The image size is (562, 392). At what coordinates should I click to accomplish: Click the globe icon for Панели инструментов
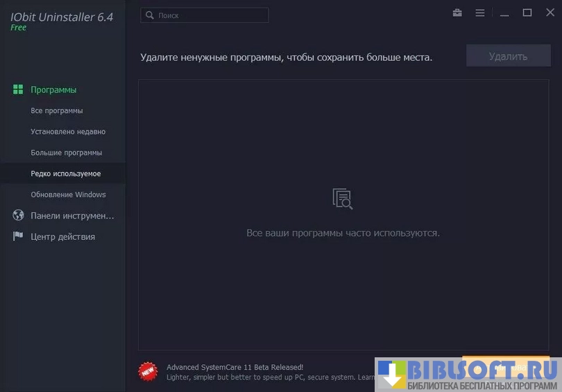point(18,216)
